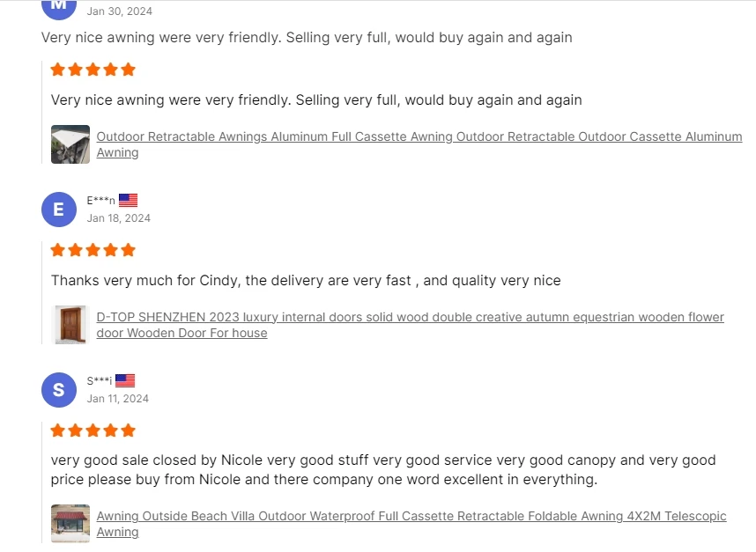
Task: Open the "Outdoor Retractable Awnings Aluminum Full Cassette" link
Action: pos(419,137)
